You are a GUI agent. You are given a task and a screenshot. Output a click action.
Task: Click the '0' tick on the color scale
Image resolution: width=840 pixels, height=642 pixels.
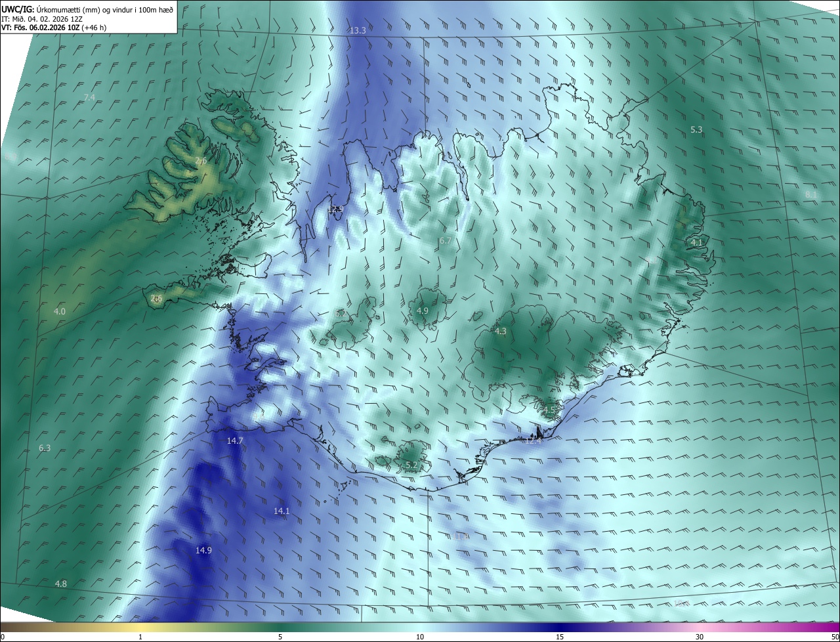tap(3, 637)
